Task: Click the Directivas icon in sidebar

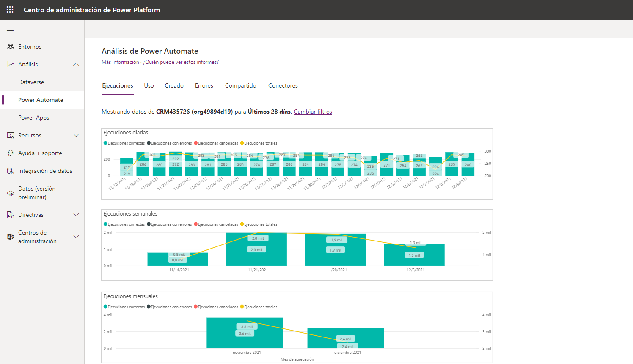Action: [x=11, y=215]
